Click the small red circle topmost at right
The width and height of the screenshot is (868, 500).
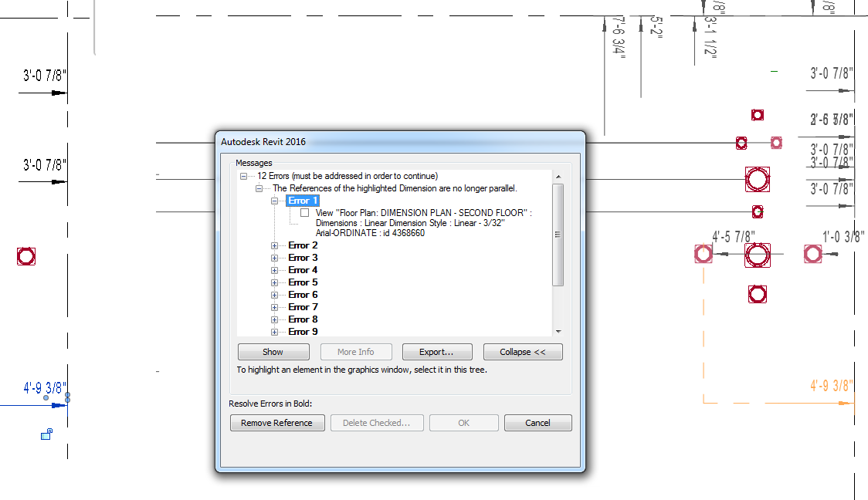point(758,115)
